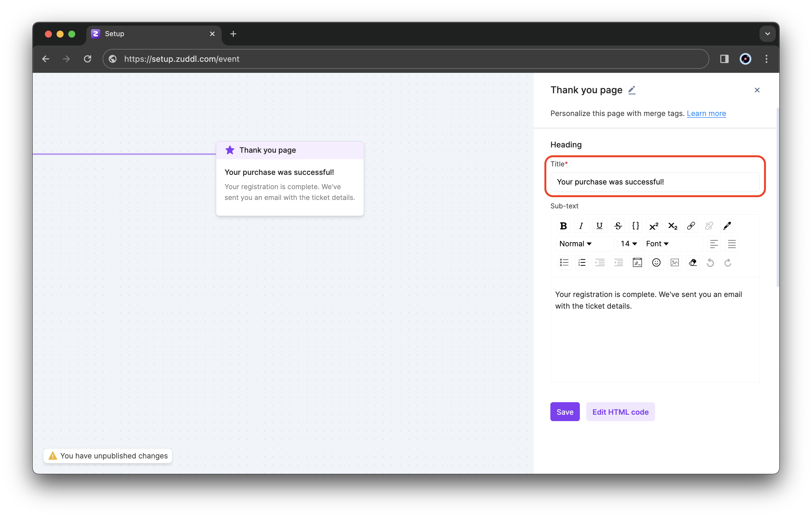
Task: Click the Subscript formatting icon
Action: tap(672, 225)
